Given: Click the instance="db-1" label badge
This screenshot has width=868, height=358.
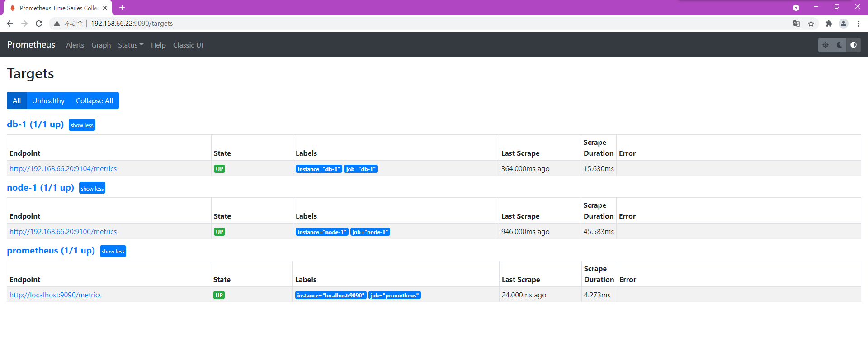Looking at the screenshot, I should (319, 169).
